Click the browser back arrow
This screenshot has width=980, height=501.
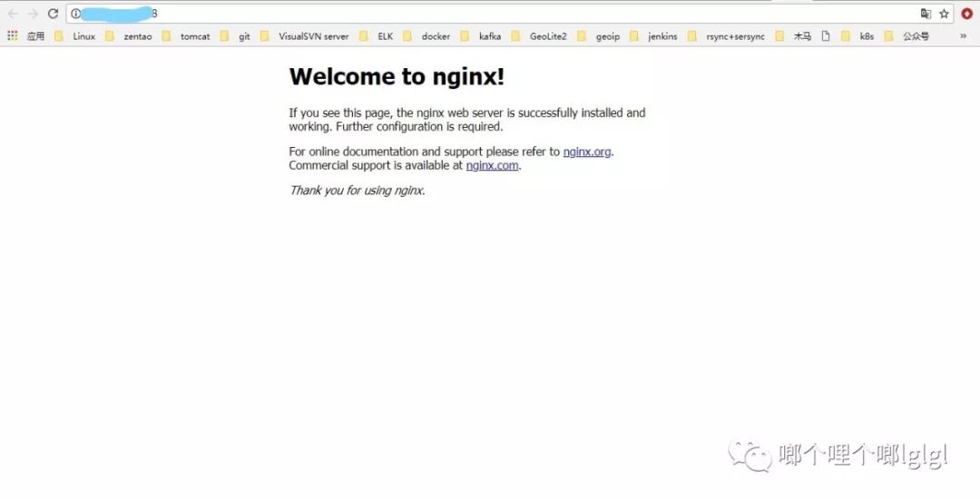13,14
